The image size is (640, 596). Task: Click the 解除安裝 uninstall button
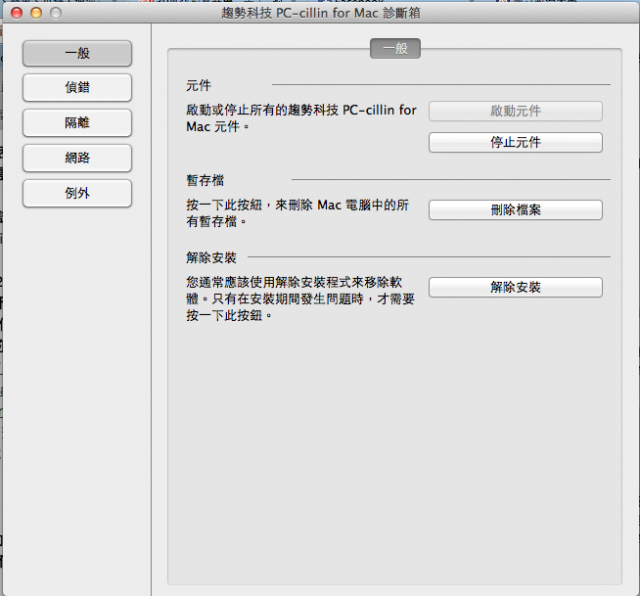516,287
